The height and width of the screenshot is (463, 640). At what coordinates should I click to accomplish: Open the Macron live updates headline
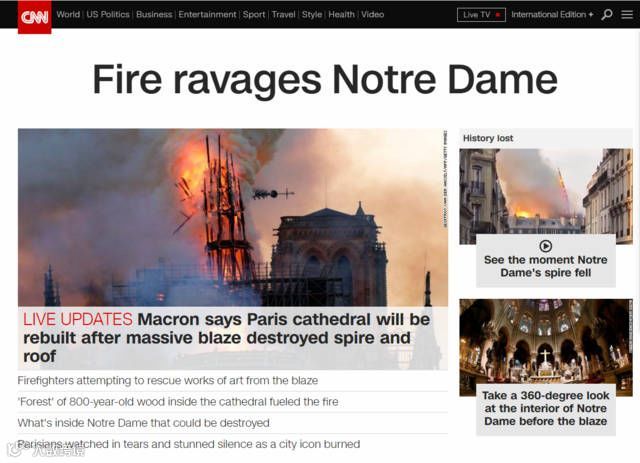pos(227,338)
